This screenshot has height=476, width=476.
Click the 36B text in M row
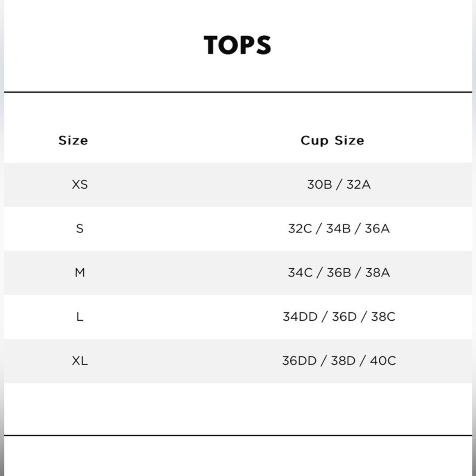339,273
